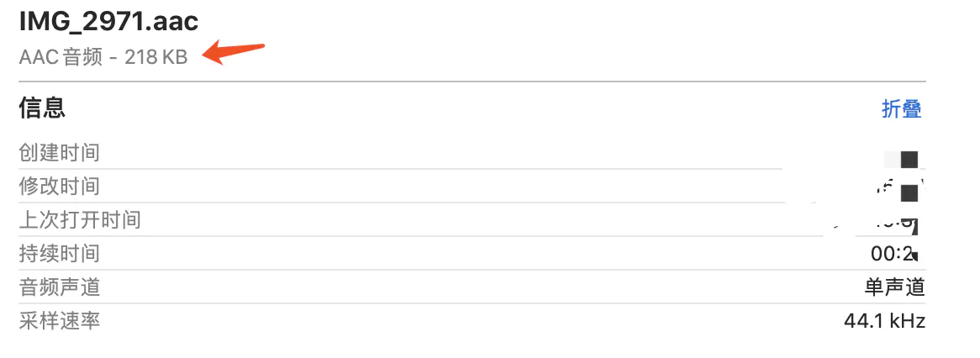Screen dimensions: 980x358
Task: Select the 上次打开时间 row label
Action: click(x=79, y=220)
